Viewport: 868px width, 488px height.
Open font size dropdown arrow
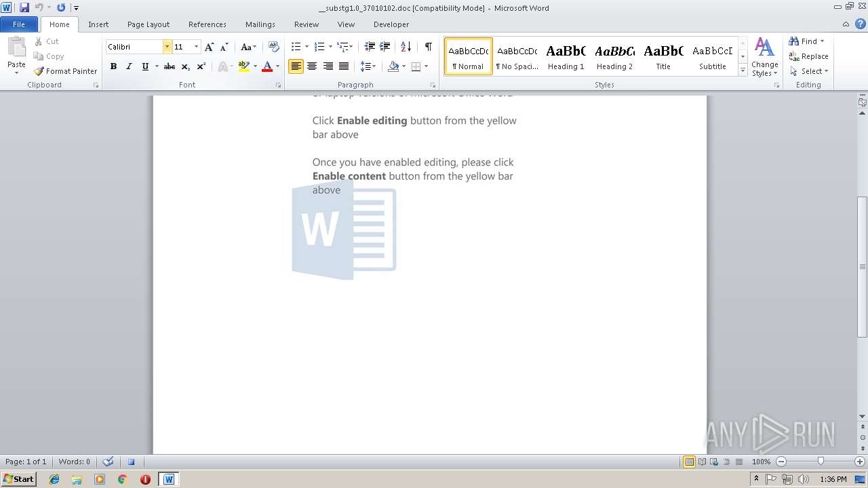point(197,47)
